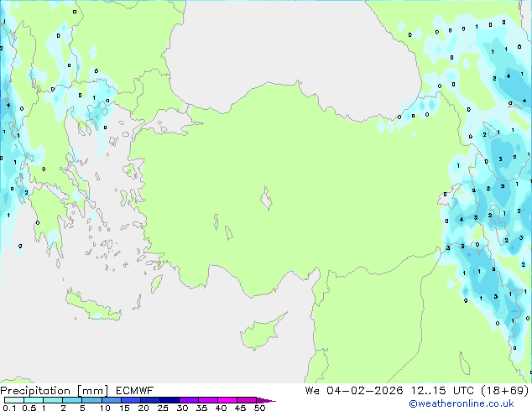Click the '0.5' legend label
This screenshot has height=411, width=532.
click(29, 408)
